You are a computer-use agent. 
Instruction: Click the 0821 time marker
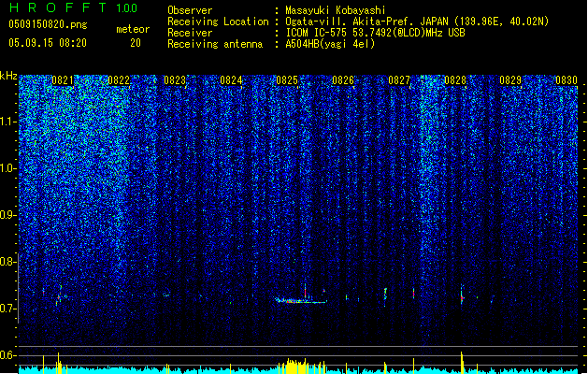pyautogui.click(x=63, y=80)
